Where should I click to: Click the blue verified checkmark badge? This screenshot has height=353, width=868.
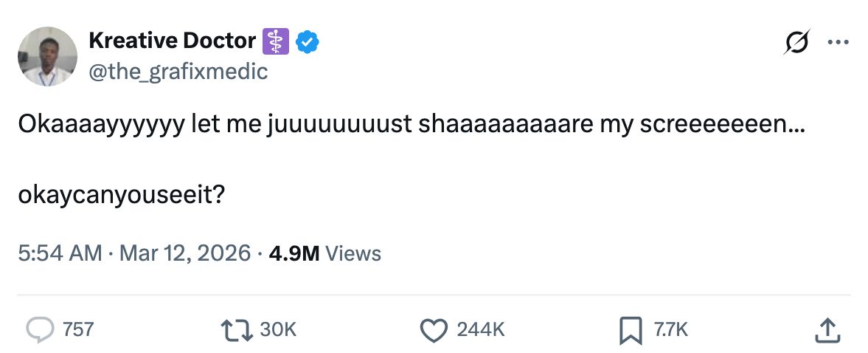coord(307,42)
